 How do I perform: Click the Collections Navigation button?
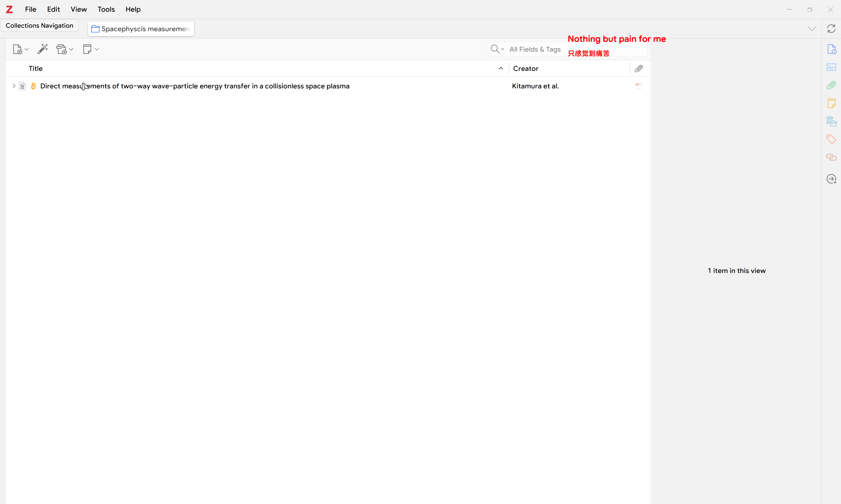coord(39,26)
